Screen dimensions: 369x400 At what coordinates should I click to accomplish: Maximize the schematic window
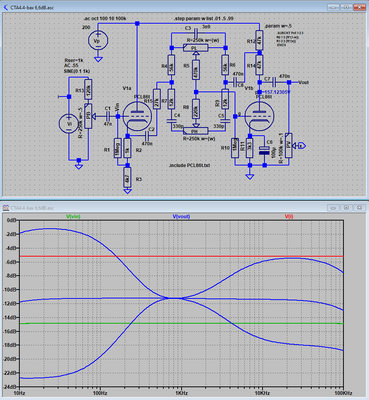click(346, 7)
